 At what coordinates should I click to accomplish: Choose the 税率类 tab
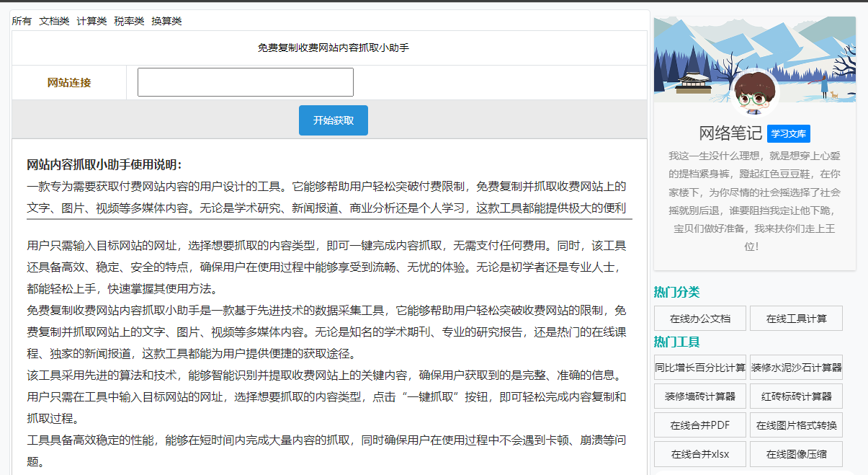129,21
